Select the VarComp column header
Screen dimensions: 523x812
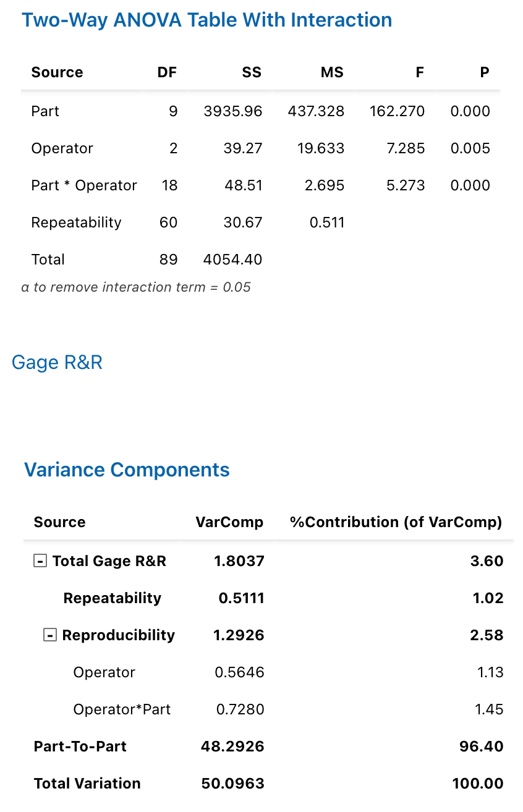coord(229,522)
